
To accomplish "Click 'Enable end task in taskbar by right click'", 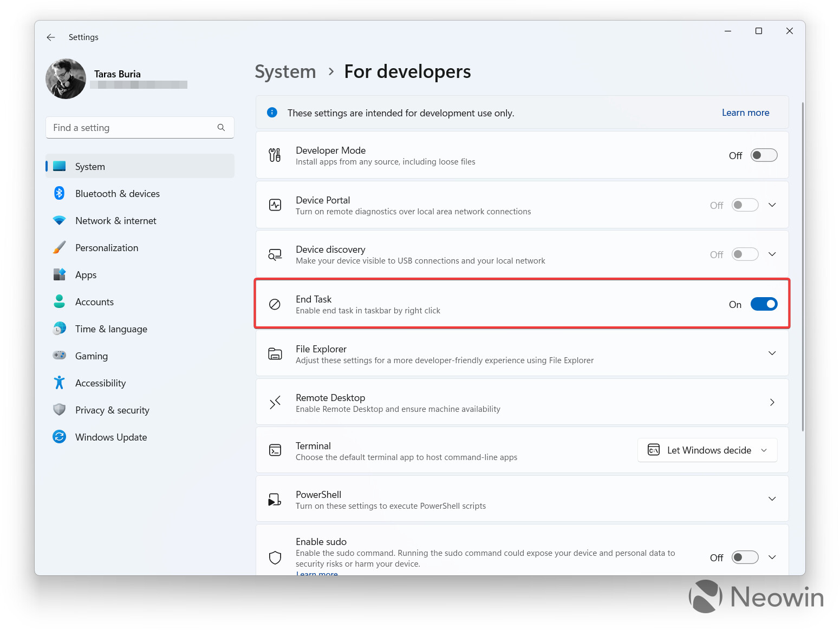I will (368, 311).
